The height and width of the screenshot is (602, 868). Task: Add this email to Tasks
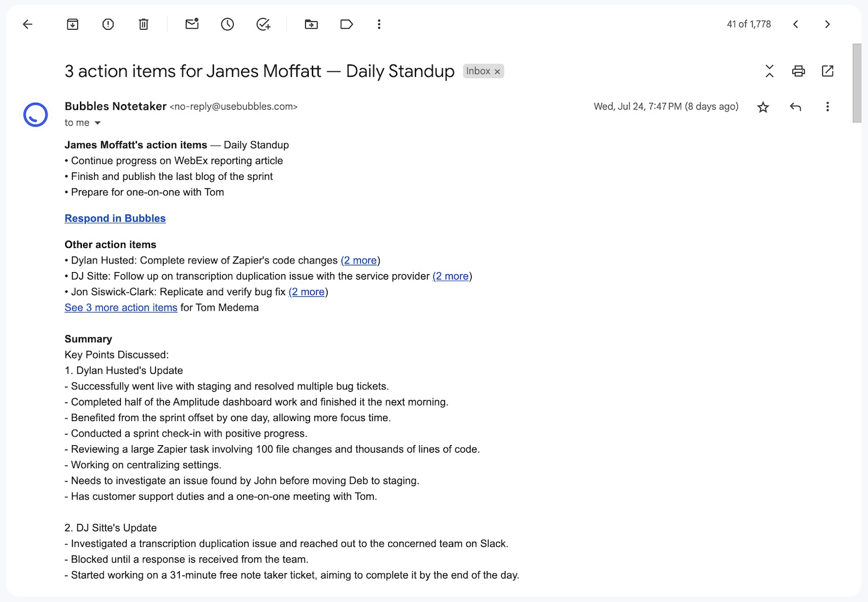(x=263, y=24)
